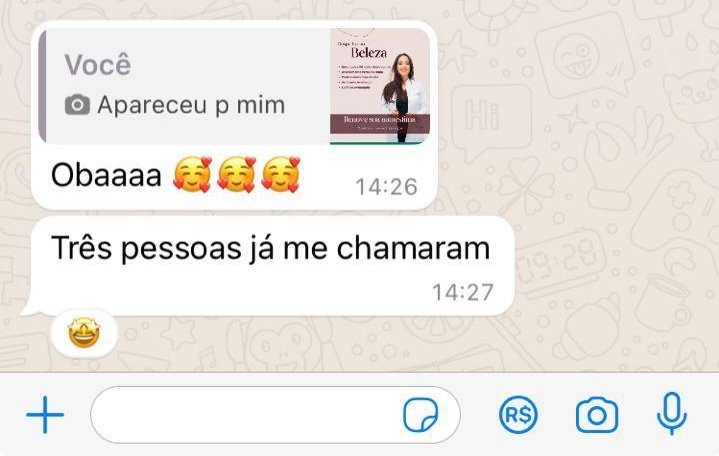
Task: Click the small camera icon beside "Apareceu p mim"
Action: tap(77, 105)
